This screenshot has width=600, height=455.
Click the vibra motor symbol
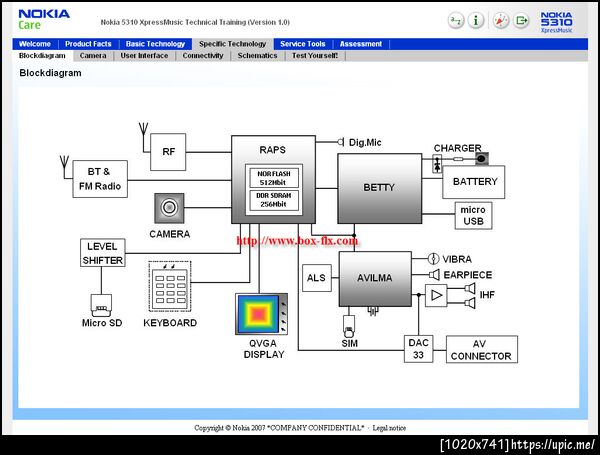coord(433,259)
